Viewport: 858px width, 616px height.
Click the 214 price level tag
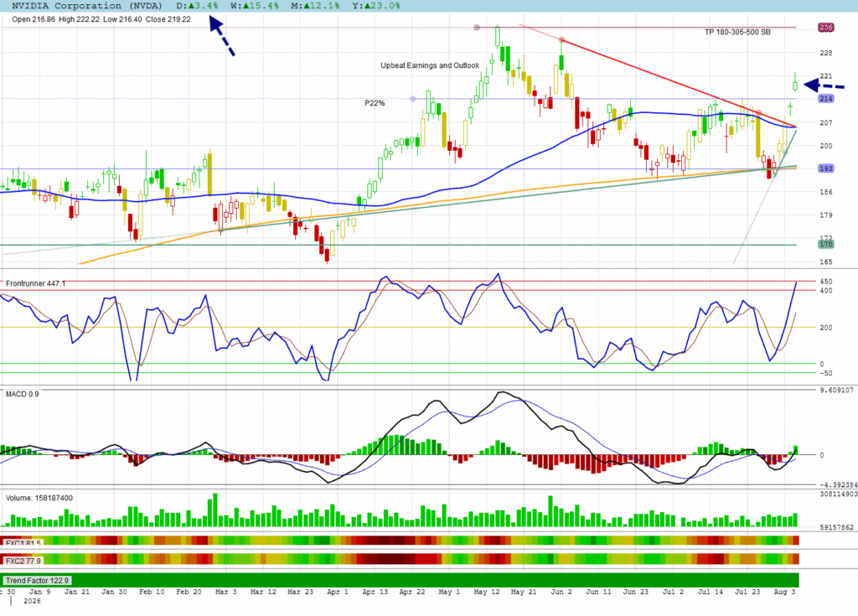click(825, 99)
